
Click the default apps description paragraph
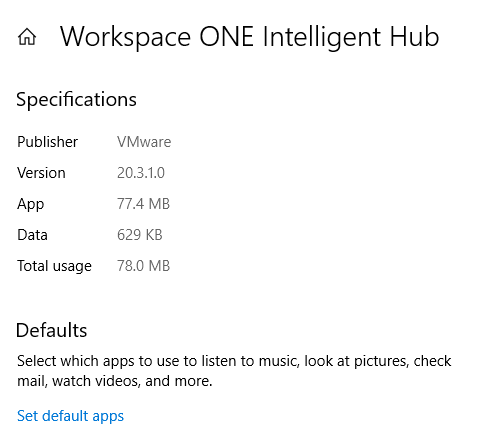point(234,371)
